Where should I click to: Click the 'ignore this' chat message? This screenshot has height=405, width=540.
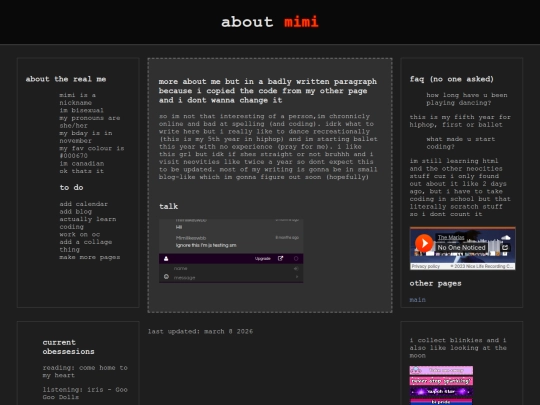[206, 245]
